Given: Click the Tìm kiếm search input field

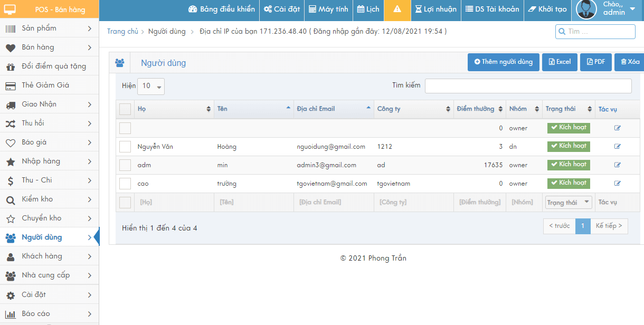Looking at the screenshot, I should 528,86.
